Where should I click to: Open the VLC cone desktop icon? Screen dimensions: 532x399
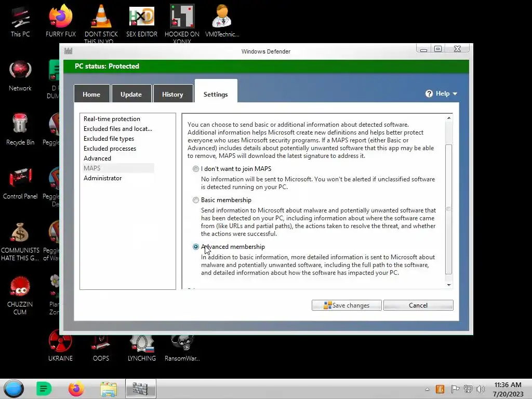[x=101, y=23]
